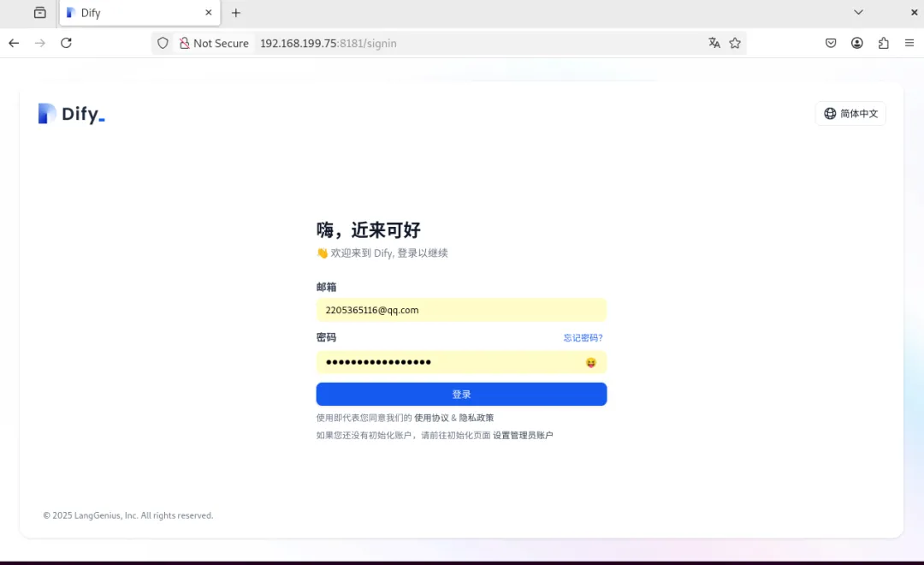Click the browser back arrow
The height and width of the screenshot is (565, 924).
coord(15,43)
